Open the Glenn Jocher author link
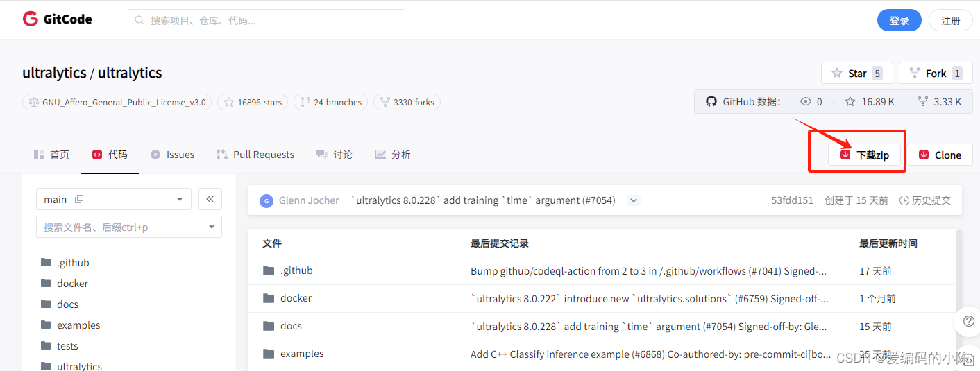980x371 pixels. [309, 200]
